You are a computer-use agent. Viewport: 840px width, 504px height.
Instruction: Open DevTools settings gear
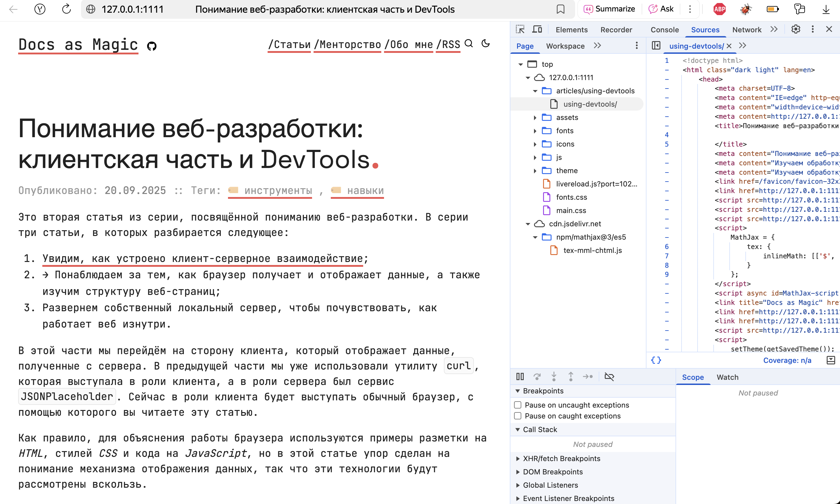(796, 30)
